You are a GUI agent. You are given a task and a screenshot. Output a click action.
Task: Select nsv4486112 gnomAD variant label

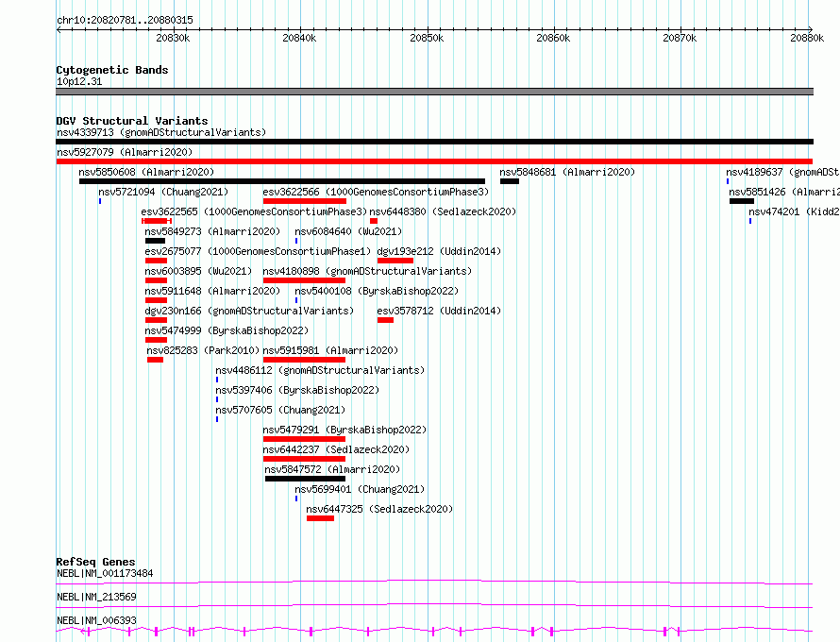tap(320, 370)
